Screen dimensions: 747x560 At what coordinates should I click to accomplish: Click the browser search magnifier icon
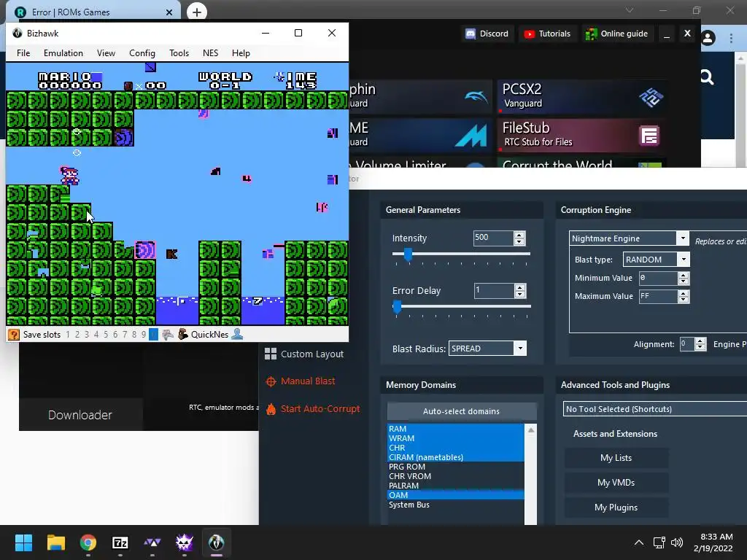707,77
